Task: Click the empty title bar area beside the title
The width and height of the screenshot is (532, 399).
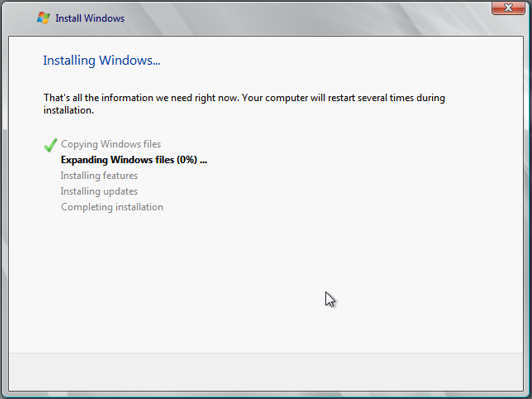Action: [x=305, y=18]
